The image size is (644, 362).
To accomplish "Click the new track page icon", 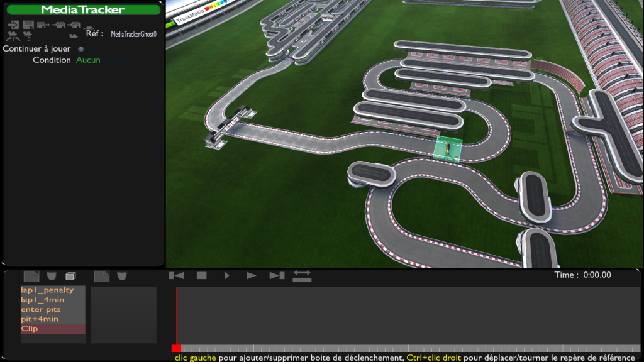I will tap(101, 276).
